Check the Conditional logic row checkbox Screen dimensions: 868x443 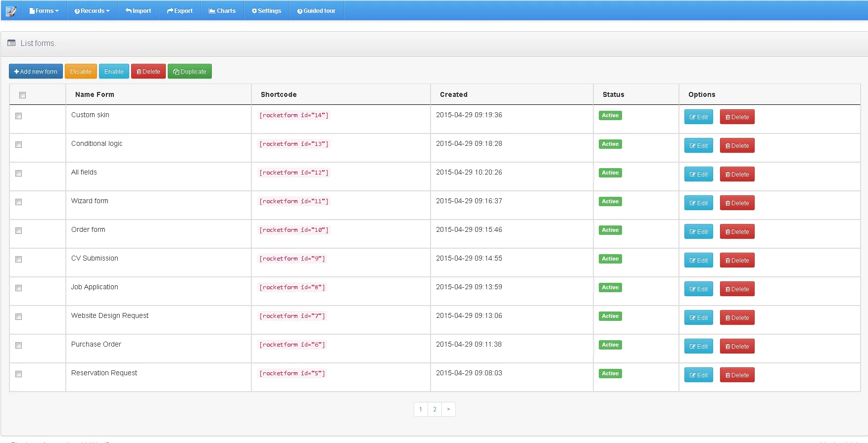(19, 144)
